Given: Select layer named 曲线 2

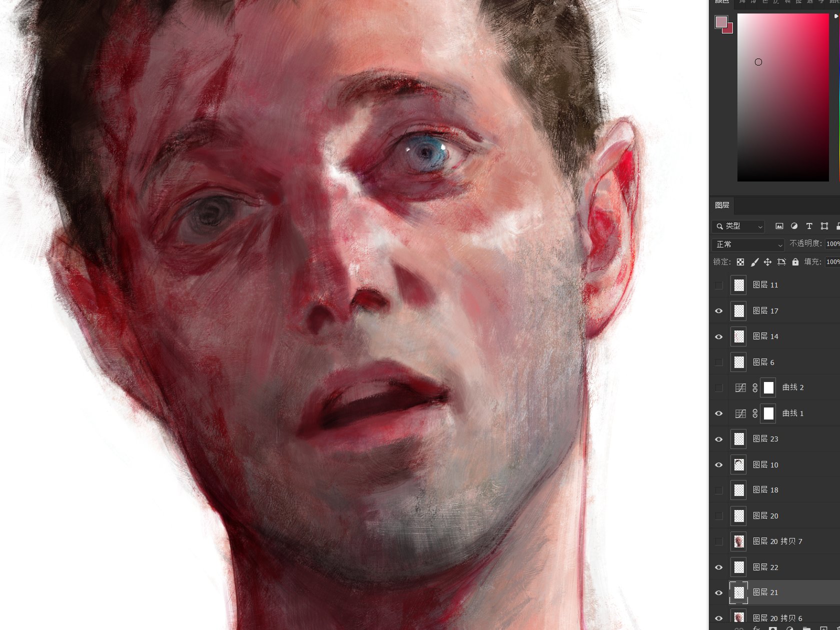Looking at the screenshot, I should (x=793, y=387).
